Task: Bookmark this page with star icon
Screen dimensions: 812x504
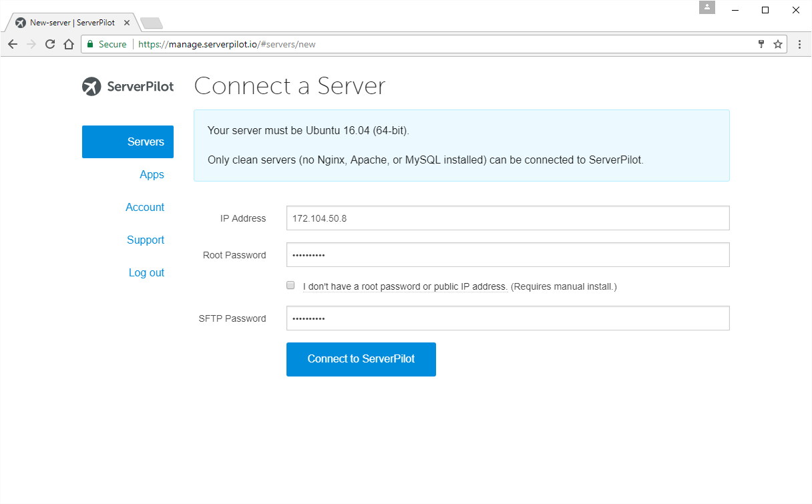Action: [778, 44]
